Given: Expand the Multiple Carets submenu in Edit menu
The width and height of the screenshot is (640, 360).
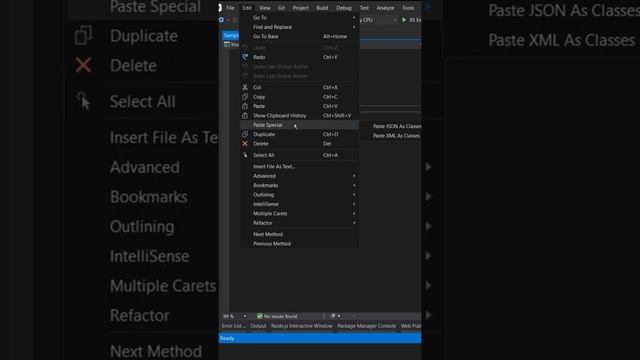Looking at the screenshot, I should pyautogui.click(x=354, y=213).
